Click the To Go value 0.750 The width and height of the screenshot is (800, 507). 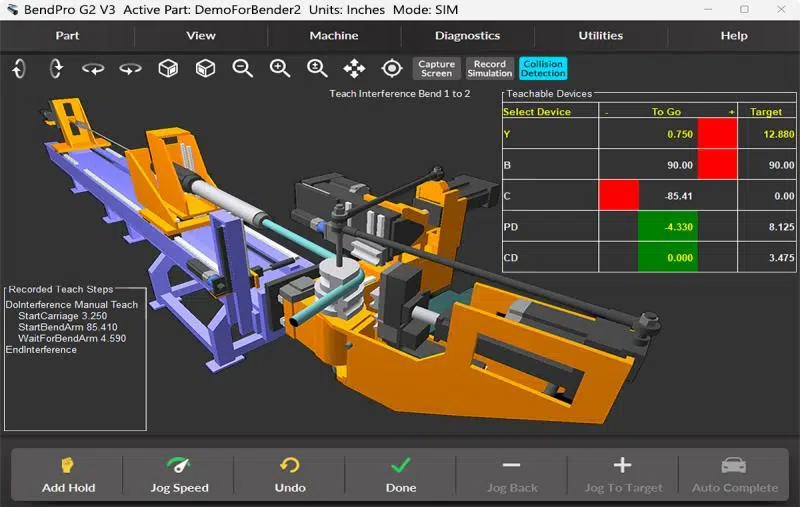680,134
